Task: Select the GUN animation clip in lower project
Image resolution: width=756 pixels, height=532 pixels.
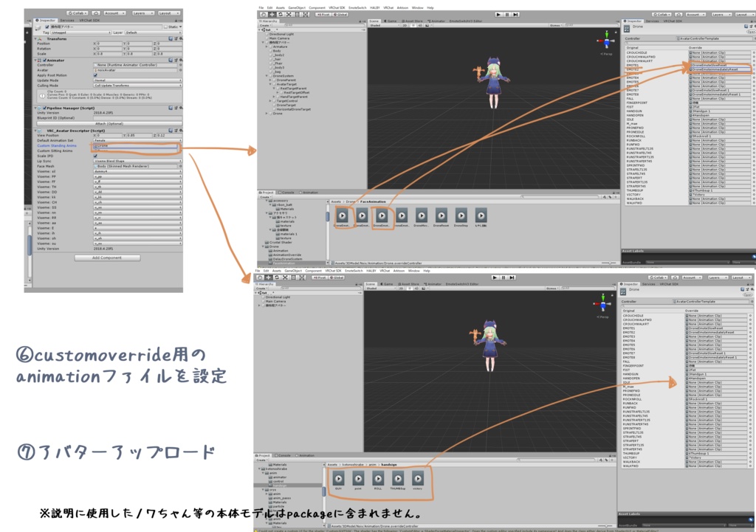Action: click(338, 480)
